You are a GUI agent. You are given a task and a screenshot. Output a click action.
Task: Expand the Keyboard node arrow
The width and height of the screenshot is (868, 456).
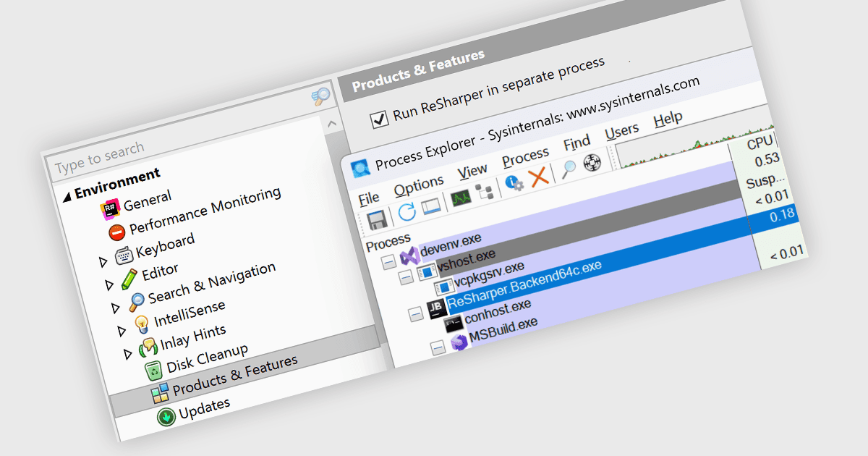[103, 261]
